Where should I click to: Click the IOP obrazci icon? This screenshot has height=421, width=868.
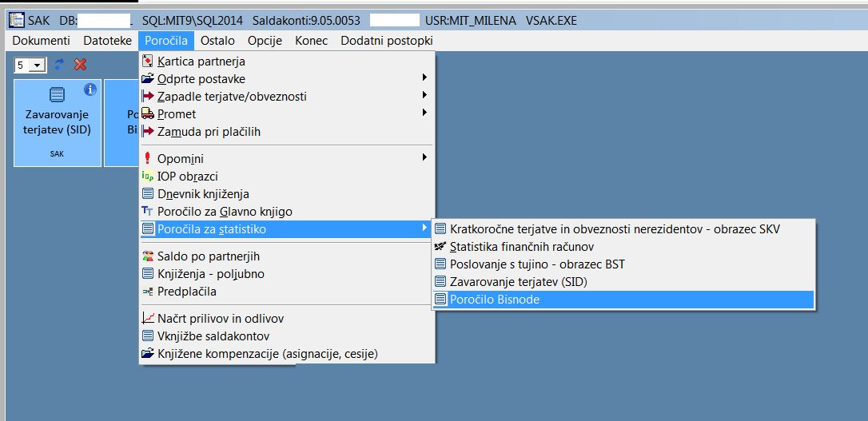pos(147,177)
